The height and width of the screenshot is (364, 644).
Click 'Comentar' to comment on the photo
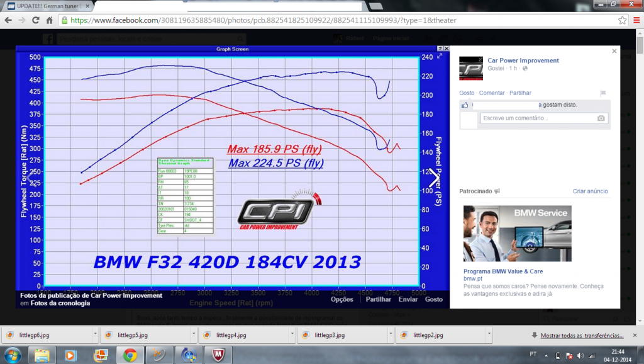click(x=492, y=93)
